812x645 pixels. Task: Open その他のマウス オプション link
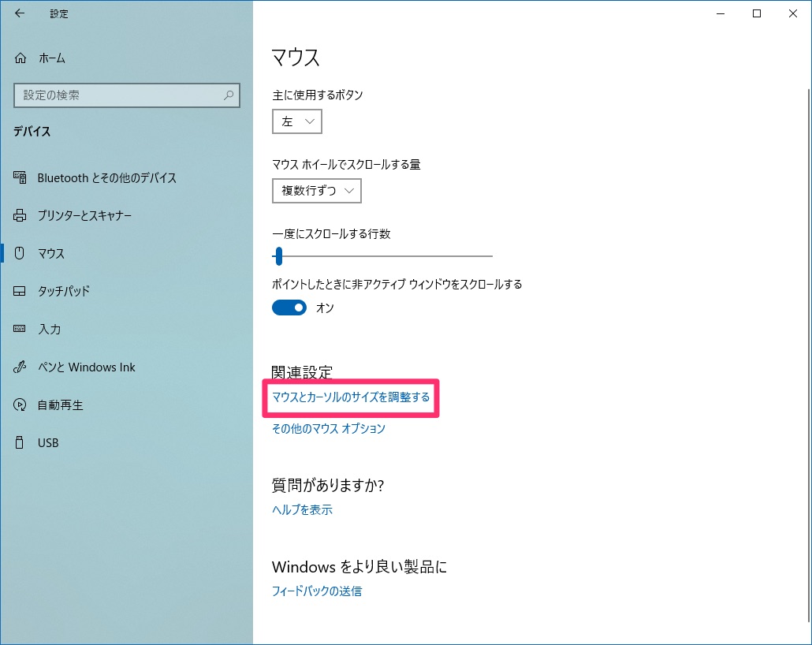328,428
